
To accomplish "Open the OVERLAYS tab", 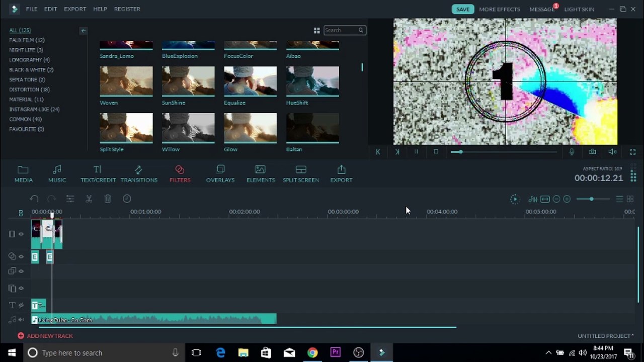I will point(220,174).
